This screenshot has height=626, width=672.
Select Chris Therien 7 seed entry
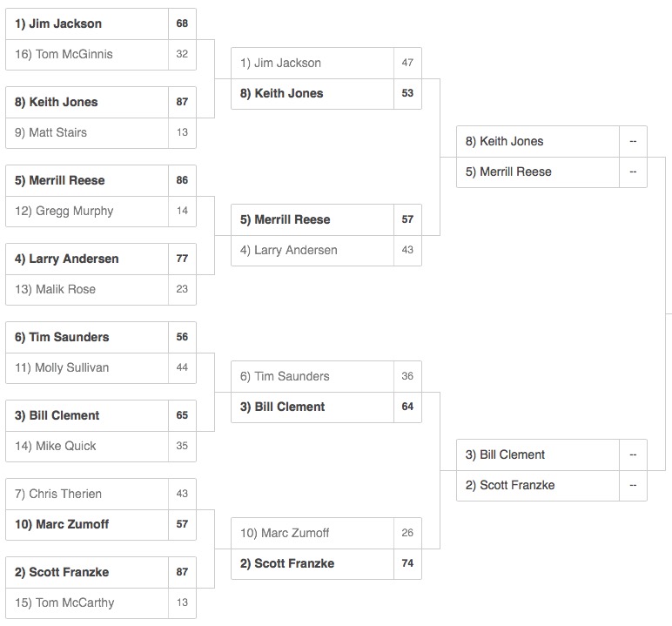pos(101,494)
